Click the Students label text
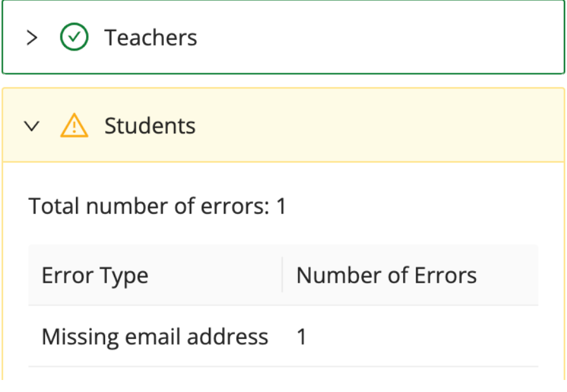This screenshot has width=567, height=392. click(x=149, y=126)
